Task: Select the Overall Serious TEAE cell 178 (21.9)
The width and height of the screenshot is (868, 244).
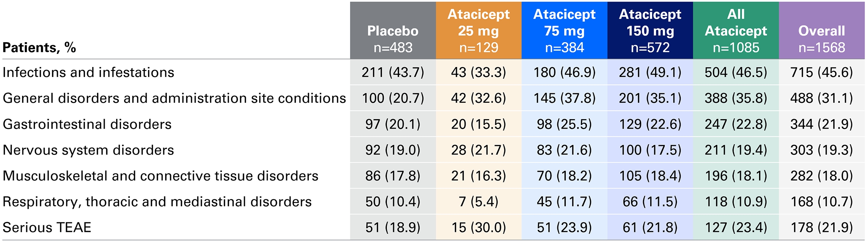Action: pos(822,228)
